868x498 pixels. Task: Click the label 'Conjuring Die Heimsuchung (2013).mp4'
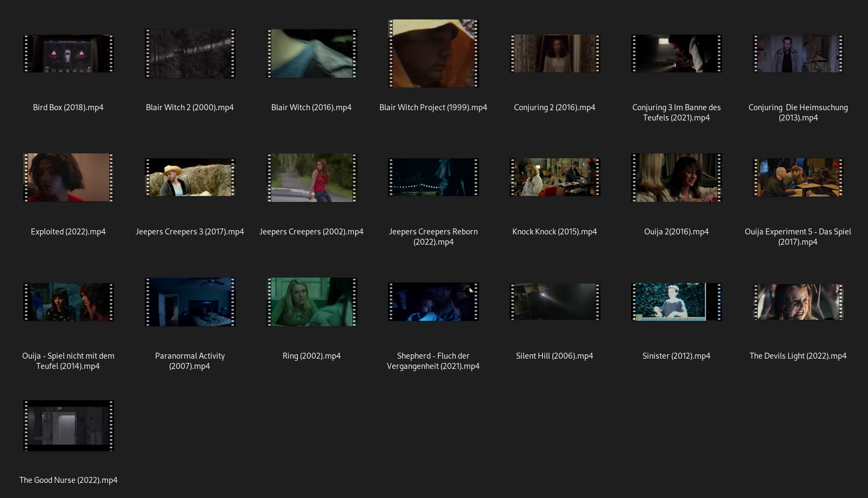pos(798,112)
